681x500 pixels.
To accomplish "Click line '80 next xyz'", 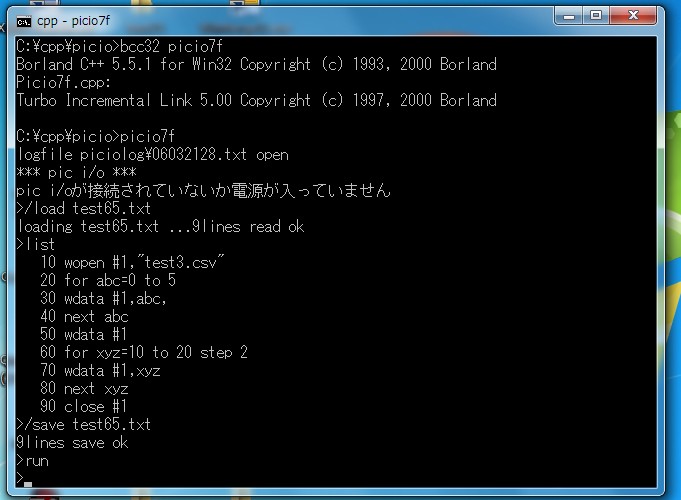I will point(84,388).
